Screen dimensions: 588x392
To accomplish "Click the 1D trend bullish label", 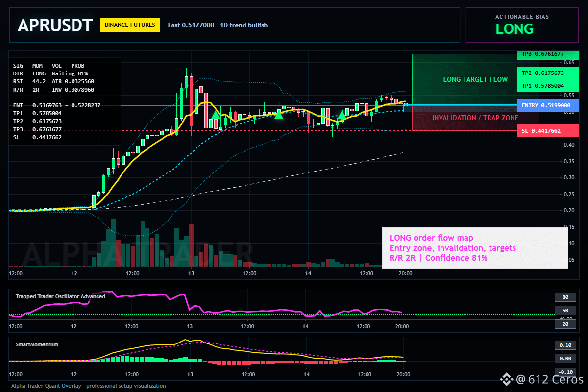I will pyautogui.click(x=244, y=25).
